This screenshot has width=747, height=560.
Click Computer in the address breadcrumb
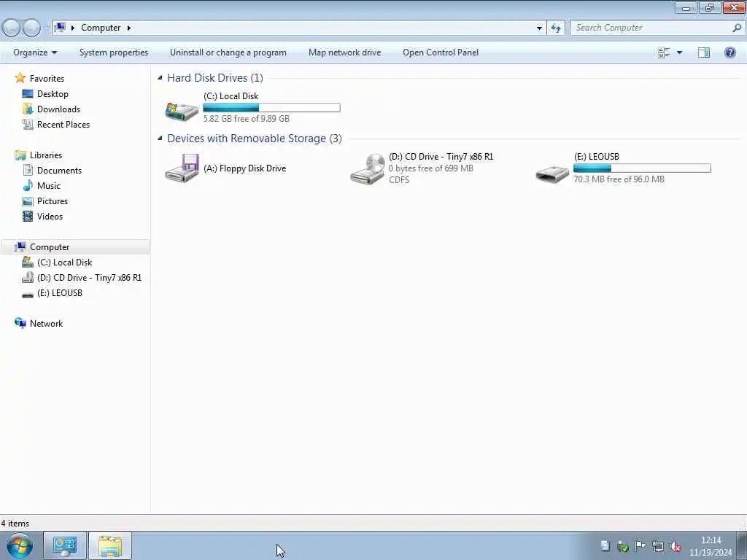pyautogui.click(x=101, y=28)
